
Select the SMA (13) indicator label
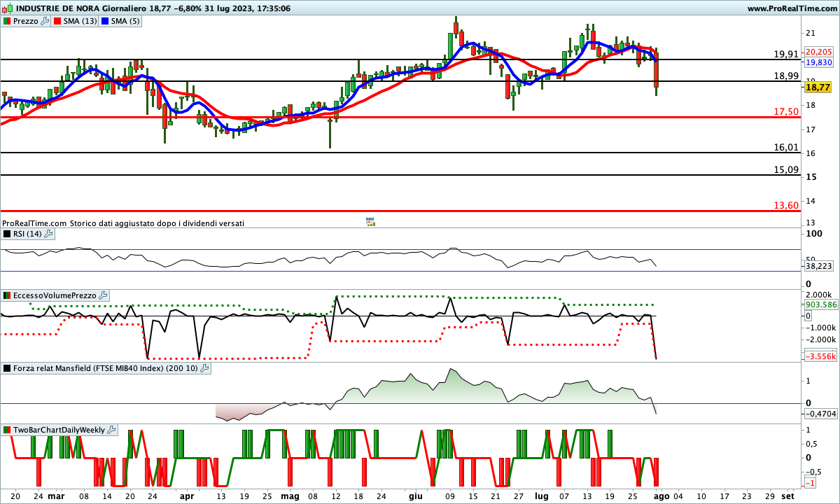click(80, 21)
